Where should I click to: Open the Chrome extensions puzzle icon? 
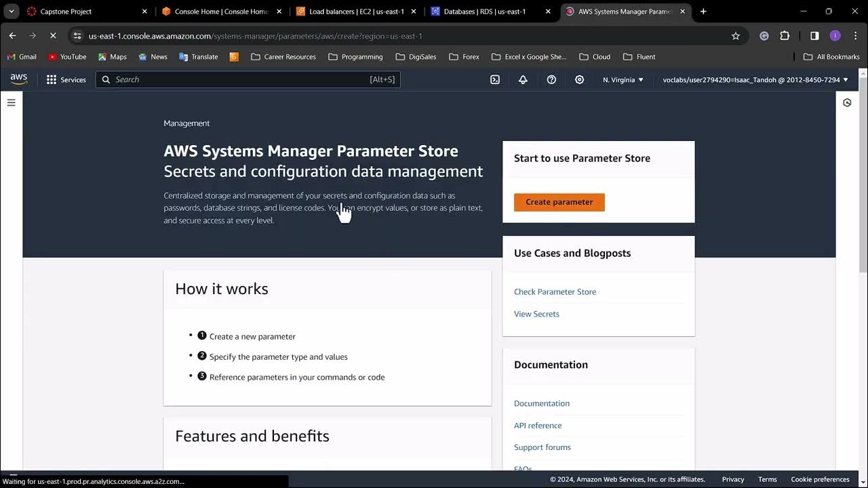click(785, 35)
